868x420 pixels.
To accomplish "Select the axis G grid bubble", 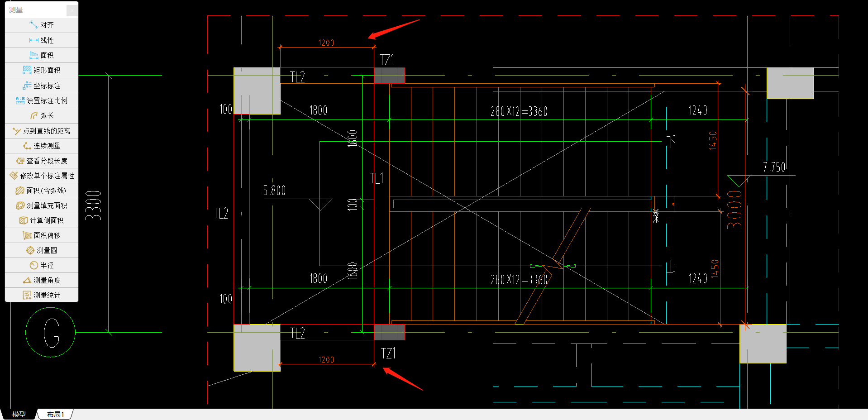I will 51,332.
